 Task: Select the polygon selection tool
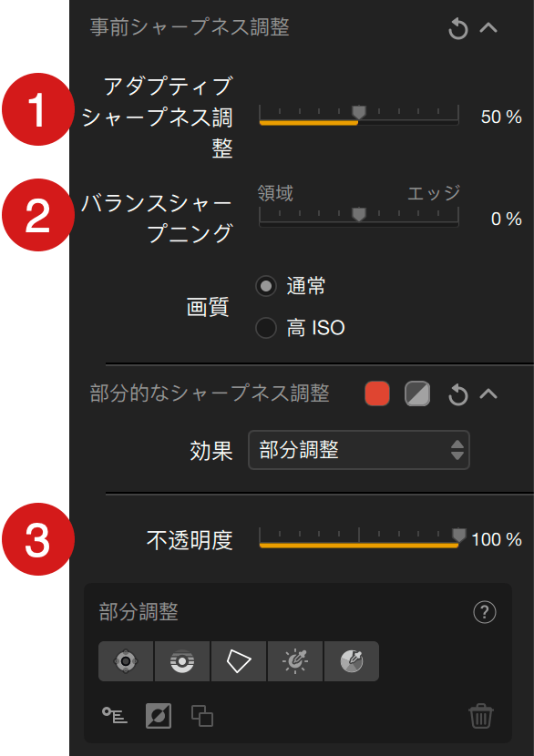239,661
